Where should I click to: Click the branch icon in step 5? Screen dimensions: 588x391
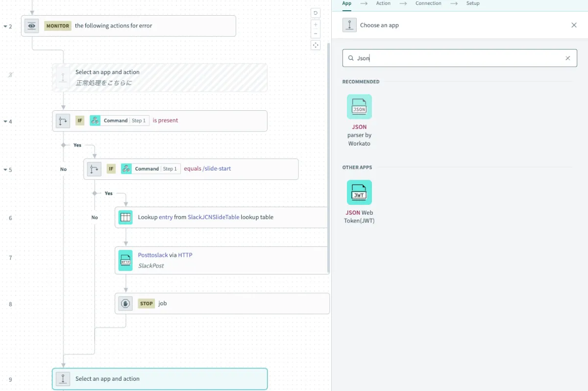tap(94, 169)
